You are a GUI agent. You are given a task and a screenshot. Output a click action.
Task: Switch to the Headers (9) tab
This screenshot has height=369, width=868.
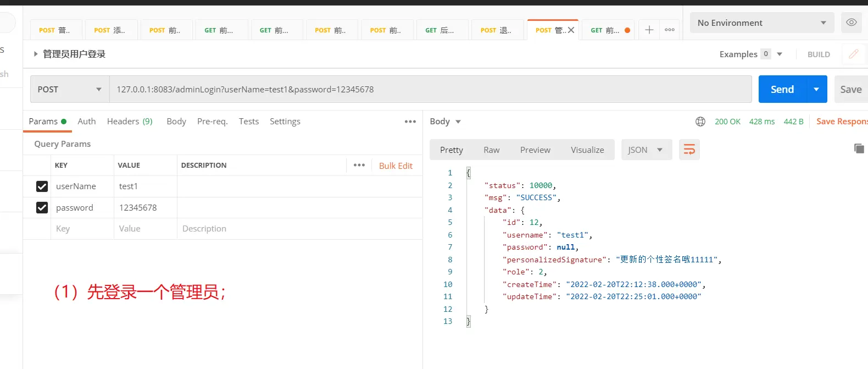pyautogui.click(x=130, y=122)
